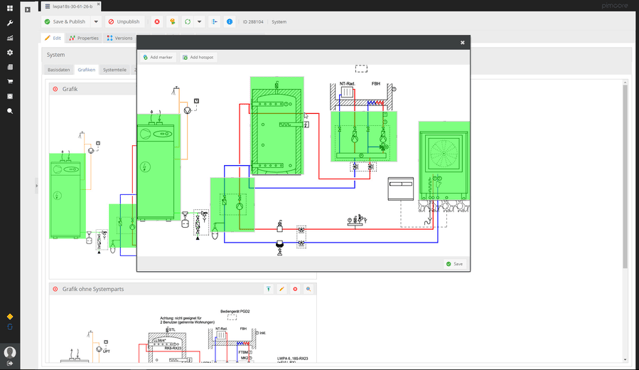The image size is (639, 370).
Task: Click the green boiler hotspot in Grafik panel
Action: tap(68, 196)
